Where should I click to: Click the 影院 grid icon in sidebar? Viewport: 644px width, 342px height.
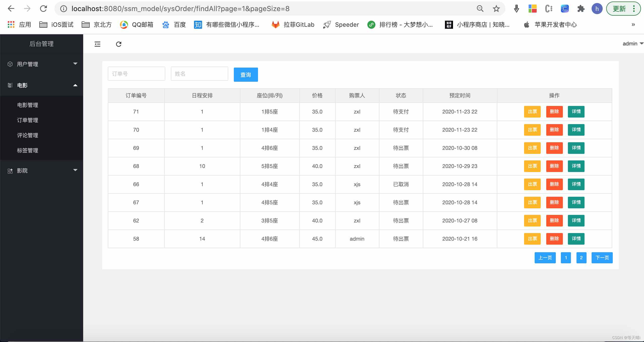(10, 171)
